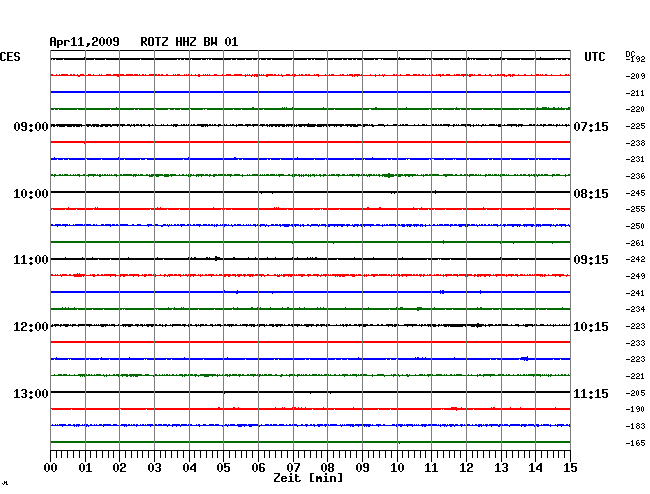Screen dimensions: 650x494
Task: Click the DC offset value -209
Action: point(635,76)
